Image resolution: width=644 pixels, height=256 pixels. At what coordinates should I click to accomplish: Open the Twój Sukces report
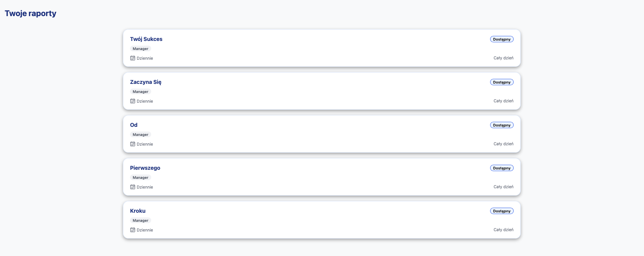146,39
